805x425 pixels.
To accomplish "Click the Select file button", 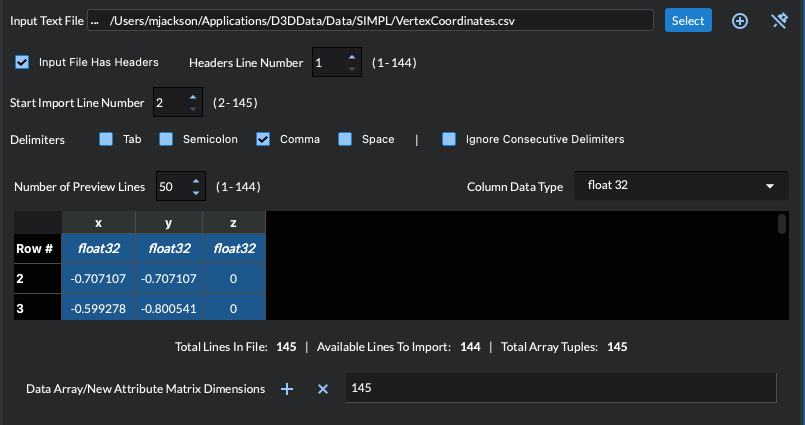I will pos(688,21).
